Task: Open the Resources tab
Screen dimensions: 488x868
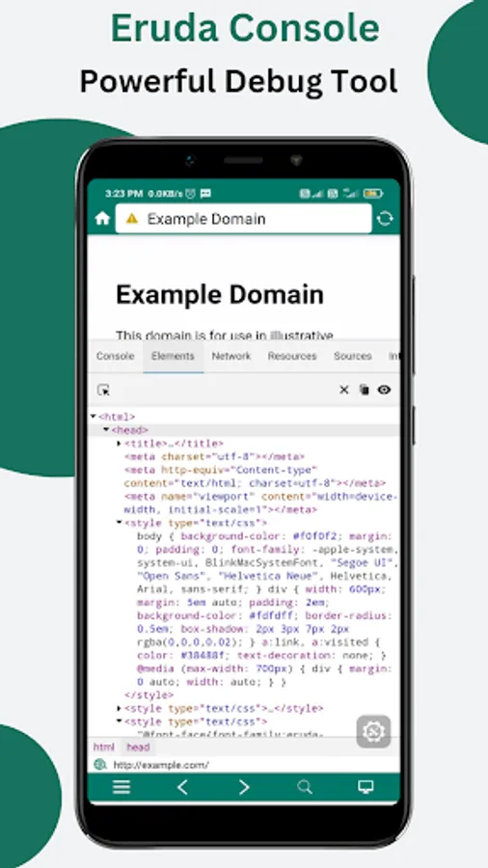Action: click(292, 356)
